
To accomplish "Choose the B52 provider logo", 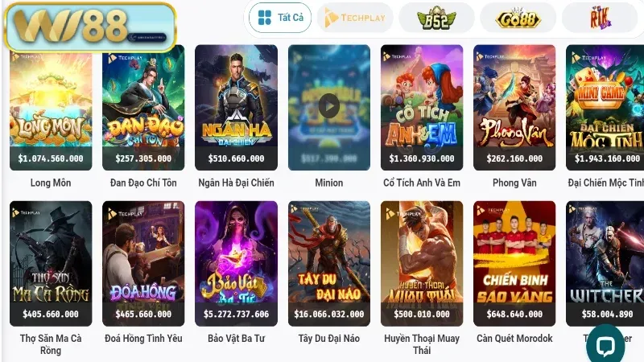I will [436, 18].
